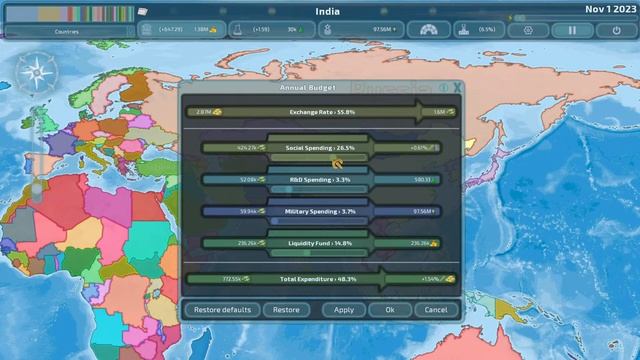Click the Total Expenditure bar
The width and height of the screenshot is (640, 360).
click(x=322, y=279)
